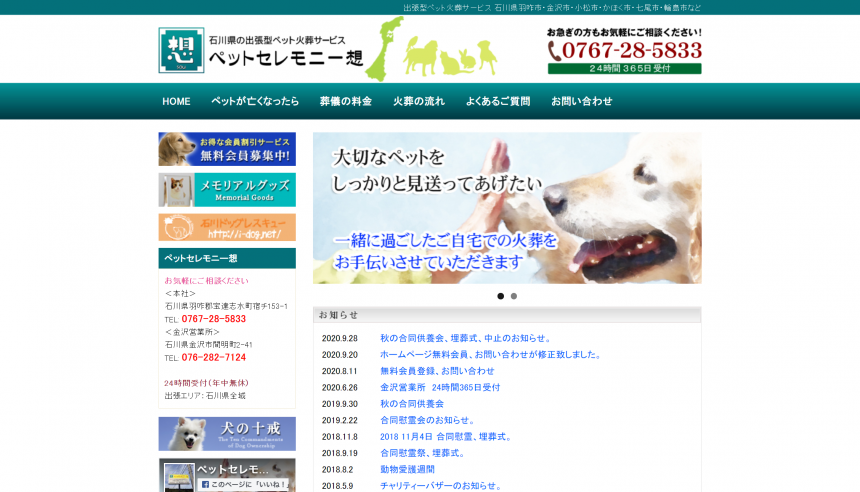Open the メモリアルグッズ banner
This screenshot has width=860, height=492.
tap(227, 190)
